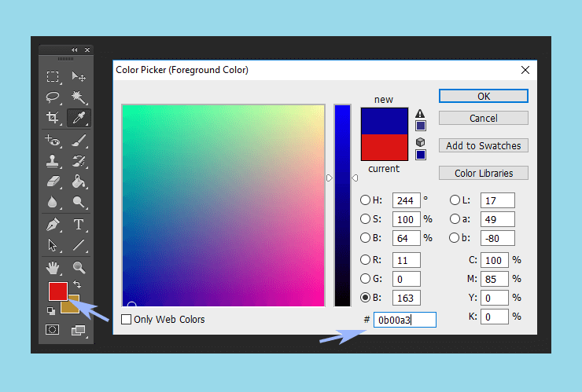Select the History Brush tool
This screenshot has height=392, width=582.
(79, 161)
